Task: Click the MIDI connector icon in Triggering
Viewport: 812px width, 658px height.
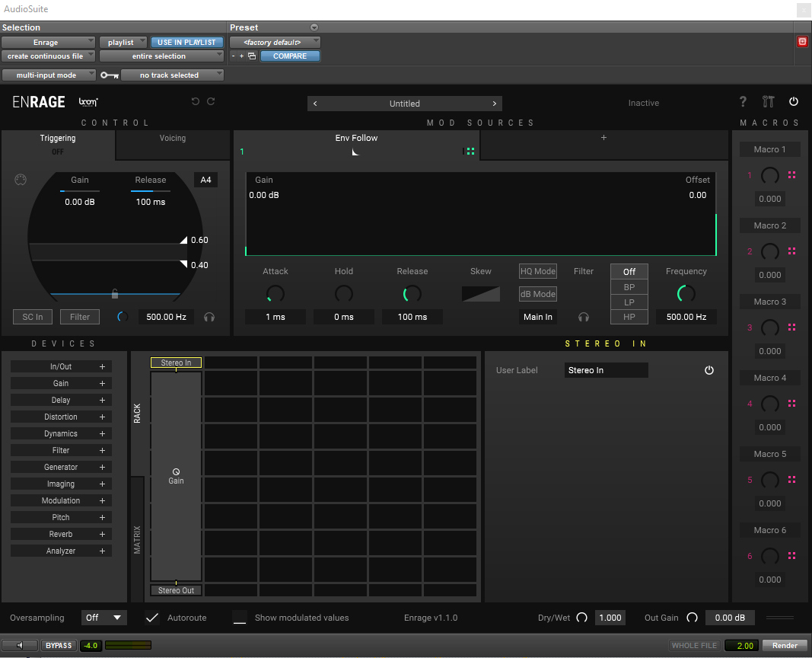Action: [x=21, y=180]
